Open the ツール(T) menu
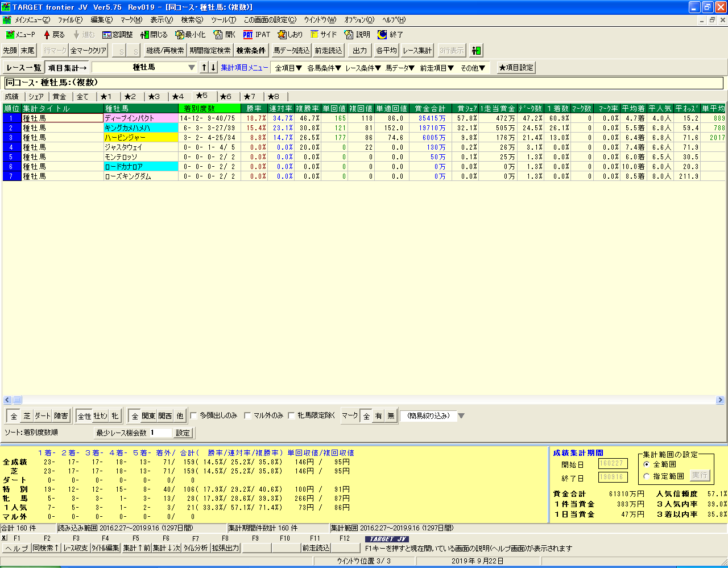The image size is (728, 568). [x=223, y=20]
